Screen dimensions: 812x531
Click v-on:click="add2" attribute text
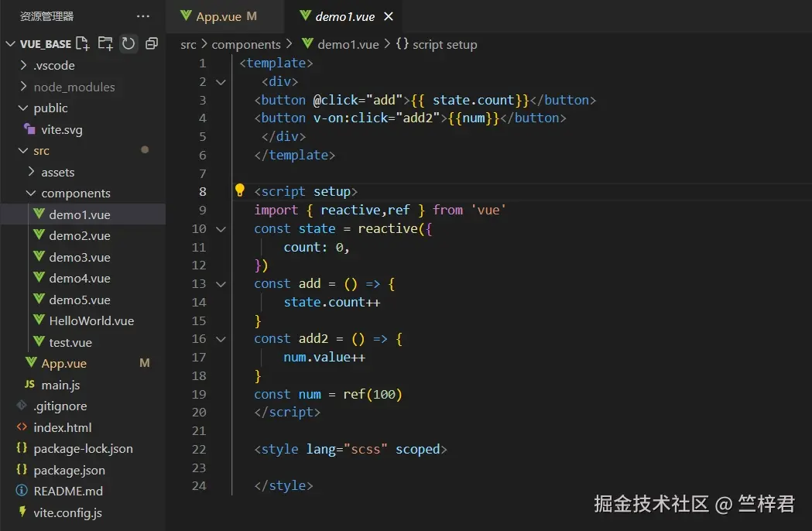[x=376, y=118]
